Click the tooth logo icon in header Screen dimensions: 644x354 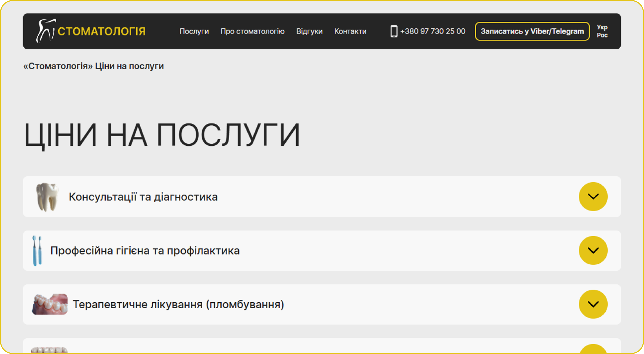point(46,31)
